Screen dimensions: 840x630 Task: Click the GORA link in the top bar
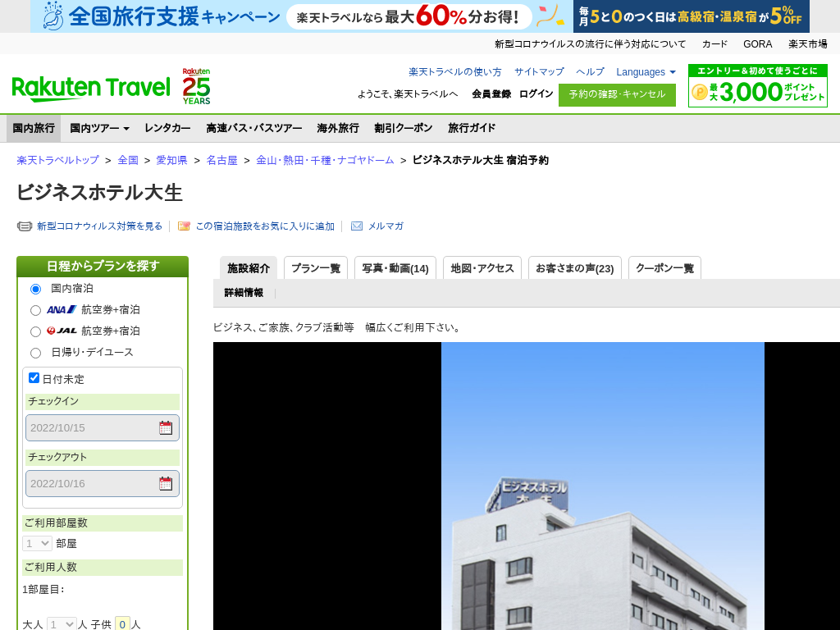click(x=757, y=44)
